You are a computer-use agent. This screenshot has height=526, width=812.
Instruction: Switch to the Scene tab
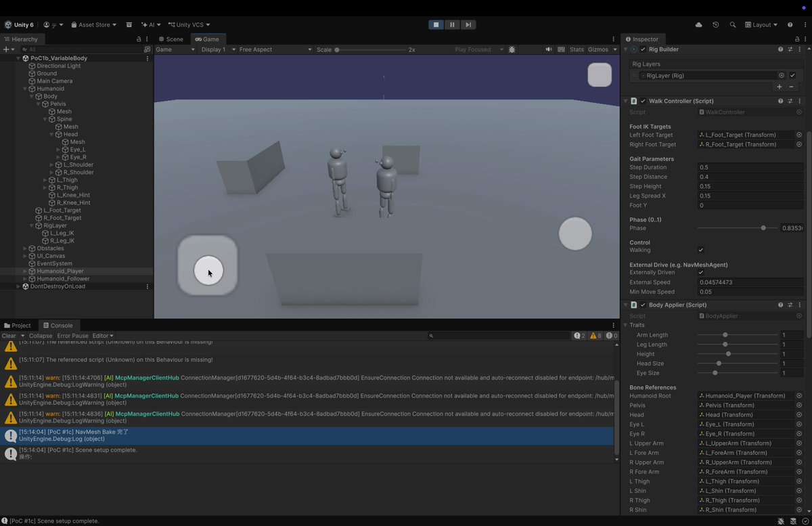tap(171, 39)
